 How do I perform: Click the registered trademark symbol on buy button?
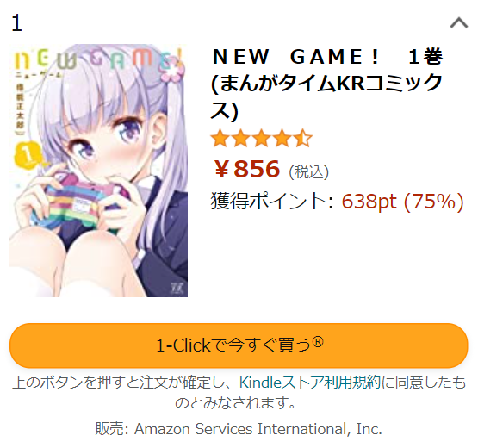[x=318, y=342]
